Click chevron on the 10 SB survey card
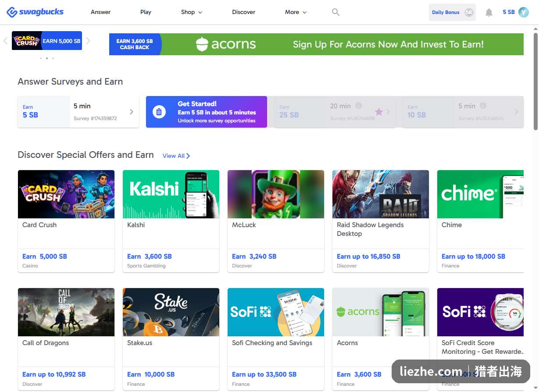Screen dimensions: 539x392 tap(516, 112)
